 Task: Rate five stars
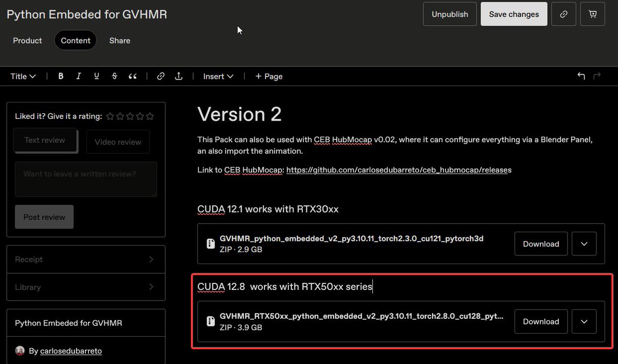[150, 116]
